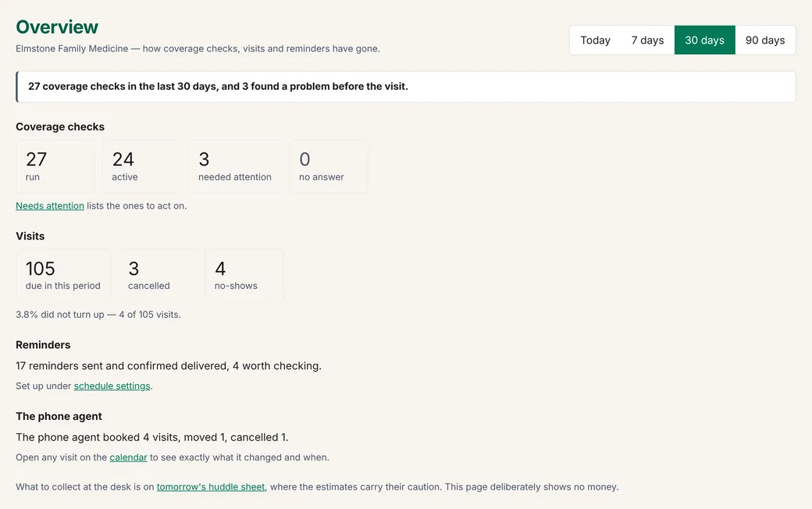The image size is (812, 509).
Task: Click the 24 active coverage card
Action: (x=141, y=166)
